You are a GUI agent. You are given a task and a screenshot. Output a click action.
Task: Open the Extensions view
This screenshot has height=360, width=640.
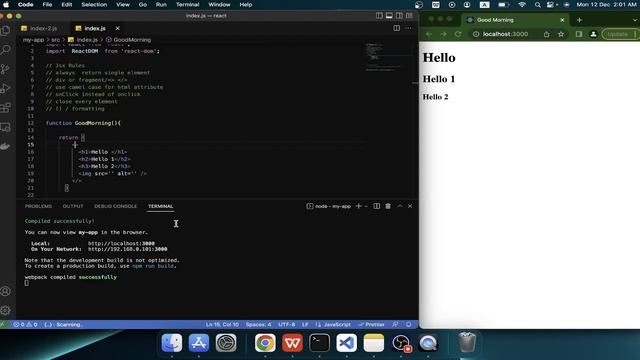pos(6,108)
